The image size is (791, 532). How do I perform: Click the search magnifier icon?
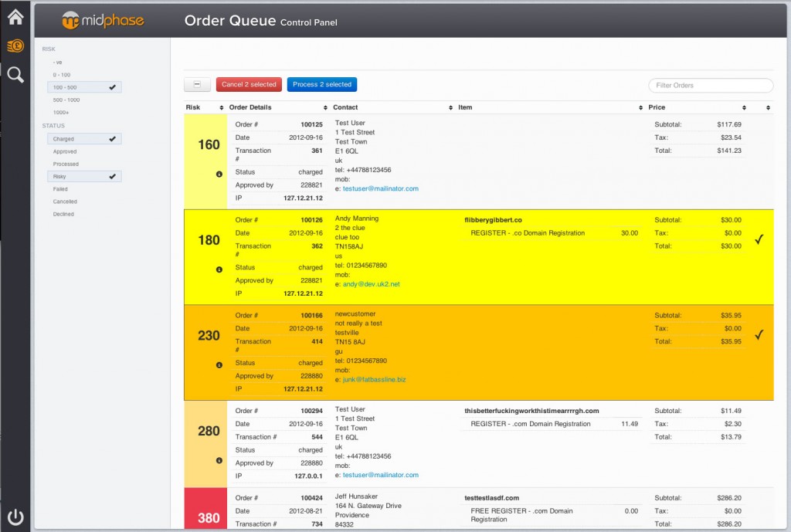[15, 75]
